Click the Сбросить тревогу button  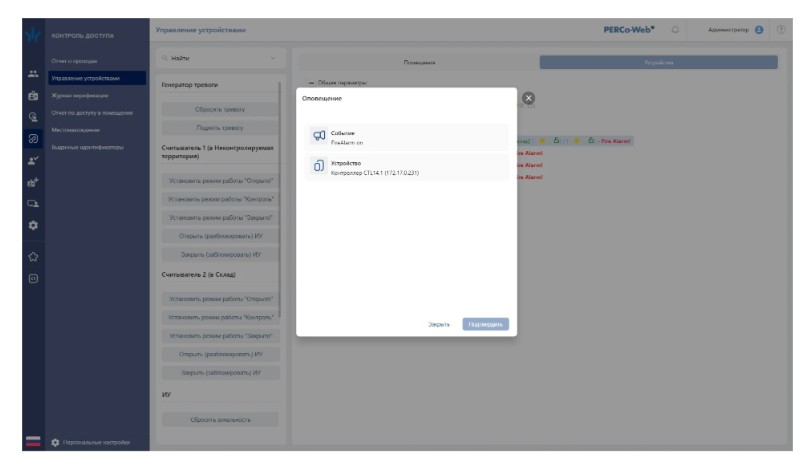pos(219,108)
